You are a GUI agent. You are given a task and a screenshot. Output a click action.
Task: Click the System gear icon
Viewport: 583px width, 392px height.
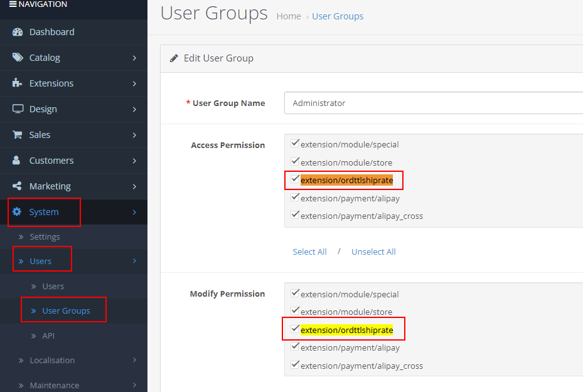coord(17,212)
